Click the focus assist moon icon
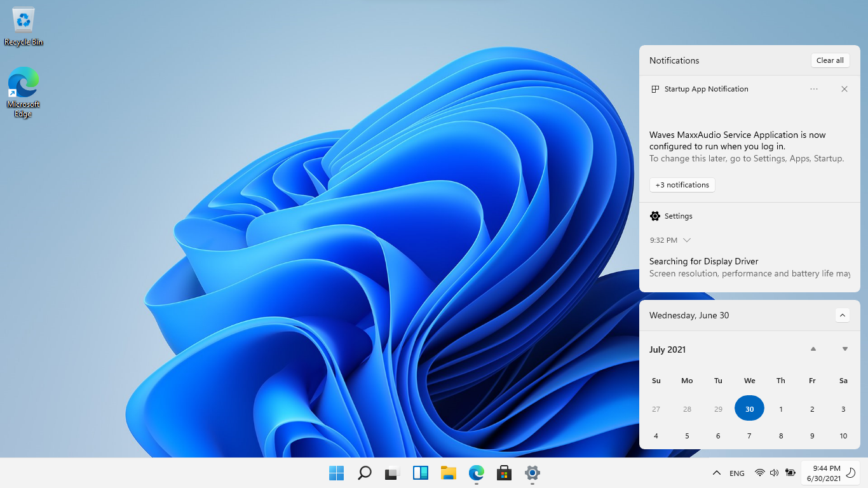Screen dimensions: 868x488 [850, 473]
